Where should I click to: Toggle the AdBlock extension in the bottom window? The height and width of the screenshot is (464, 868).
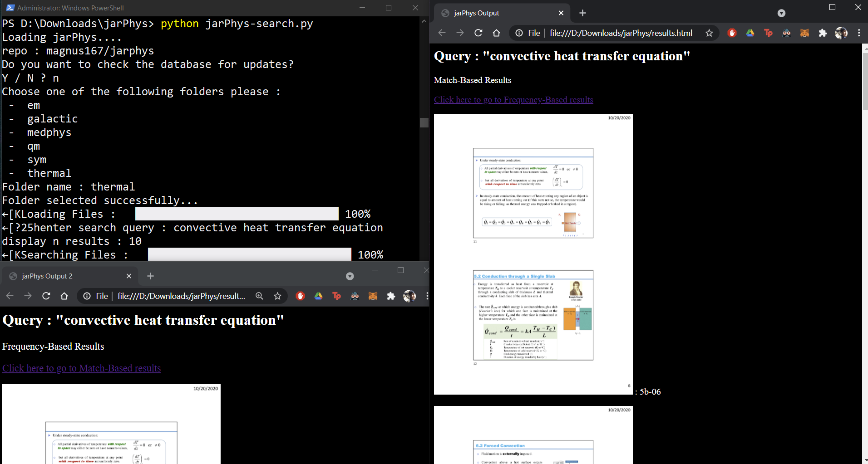(x=300, y=296)
